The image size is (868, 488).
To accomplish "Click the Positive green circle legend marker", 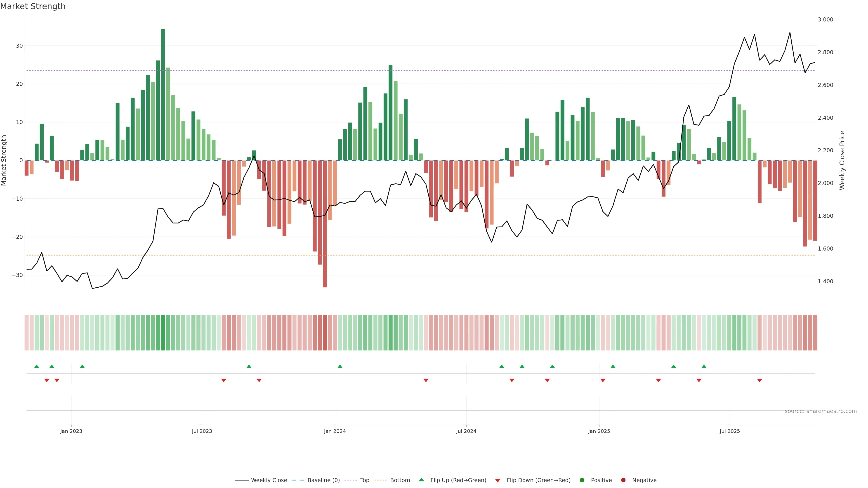I will [582, 480].
